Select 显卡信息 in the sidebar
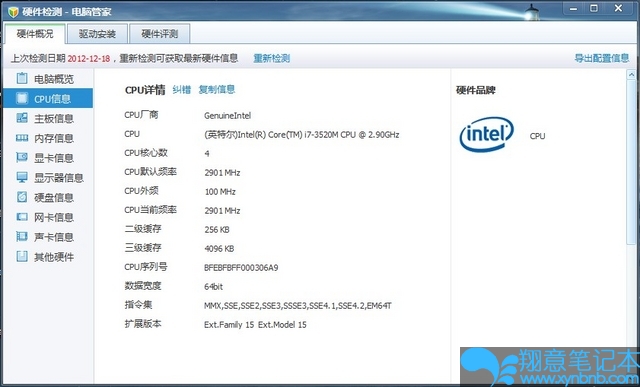The height and width of the screenshot is (387, 640). pyautogui.click(x=48, y=158)
